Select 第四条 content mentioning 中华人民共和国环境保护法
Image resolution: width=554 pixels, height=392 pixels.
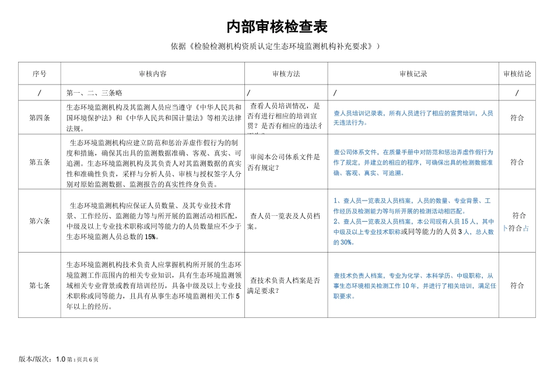(154, 118)
